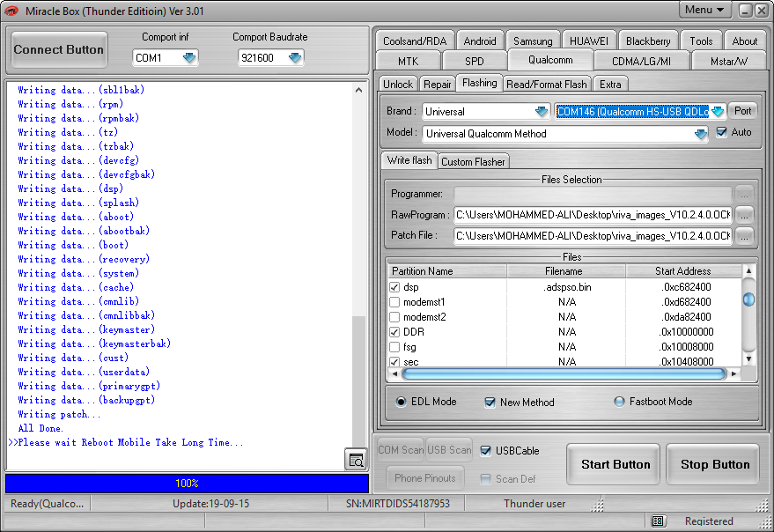Click the log search icon below the output
Image resolution: width=774 pixels, height=532 pixels.
pos(356,460)
